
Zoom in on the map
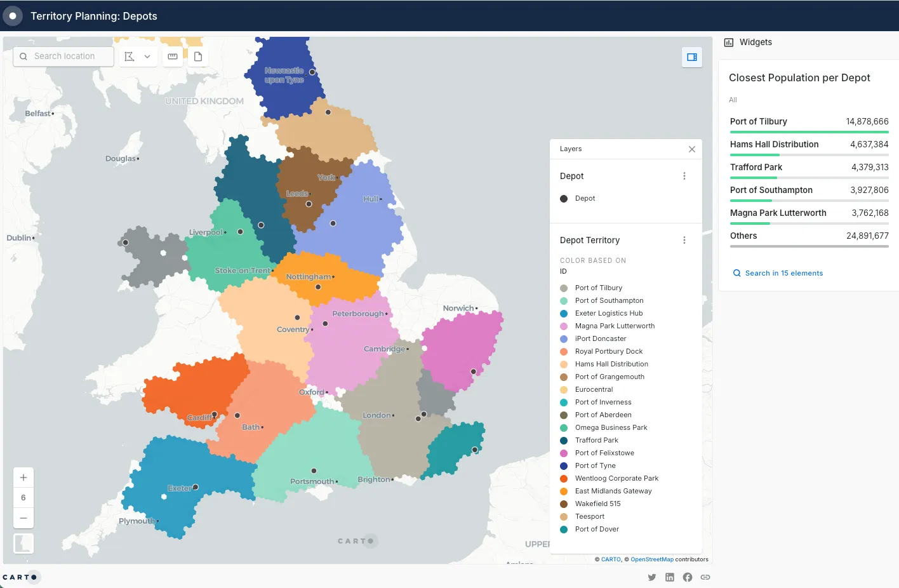tap(23, 478)
